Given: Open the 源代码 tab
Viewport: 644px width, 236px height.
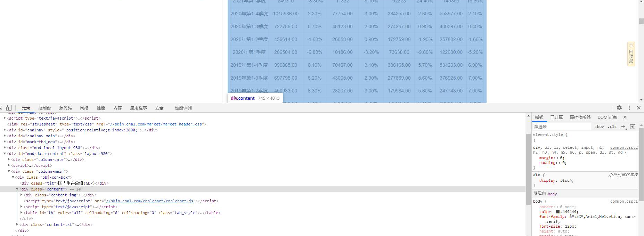Looking at the screenshot, I should 65,108.
